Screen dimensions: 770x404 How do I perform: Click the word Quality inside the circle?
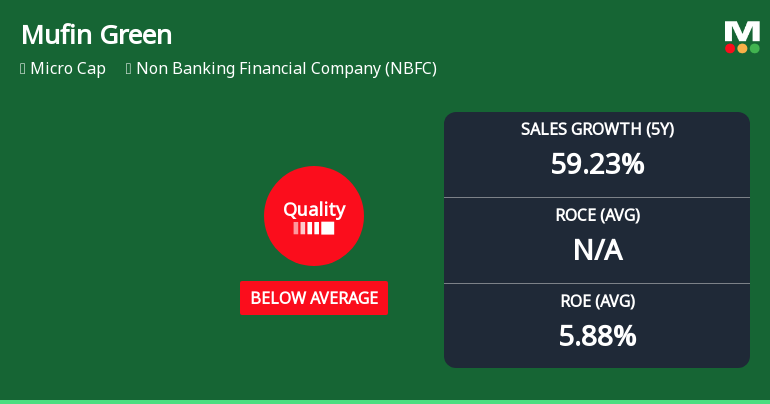click(314, 209)
